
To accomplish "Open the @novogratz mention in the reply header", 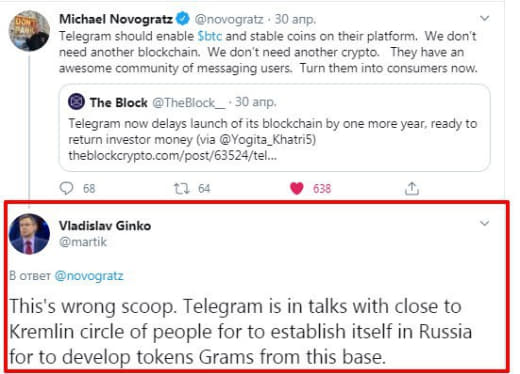I will click(89, 276).
